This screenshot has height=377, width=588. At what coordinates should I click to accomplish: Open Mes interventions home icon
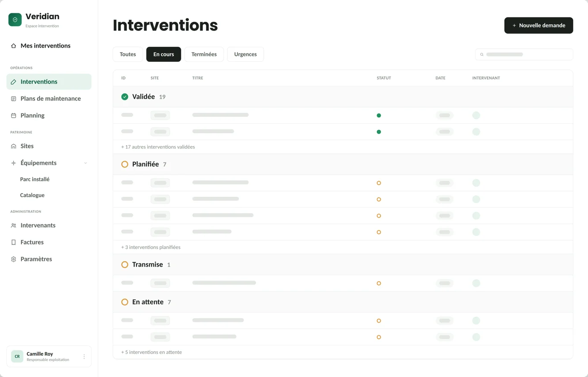pyautogui.click(x=13, y=46)
